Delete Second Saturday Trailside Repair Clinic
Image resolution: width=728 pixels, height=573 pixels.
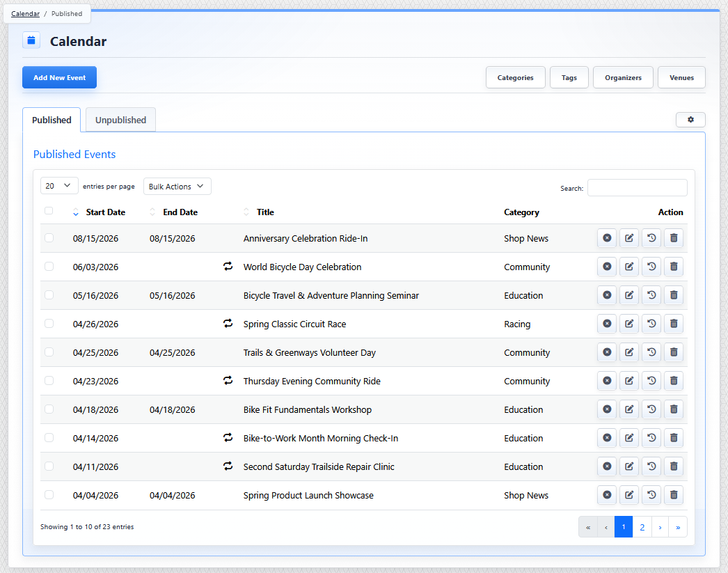(x=674, y=466)
